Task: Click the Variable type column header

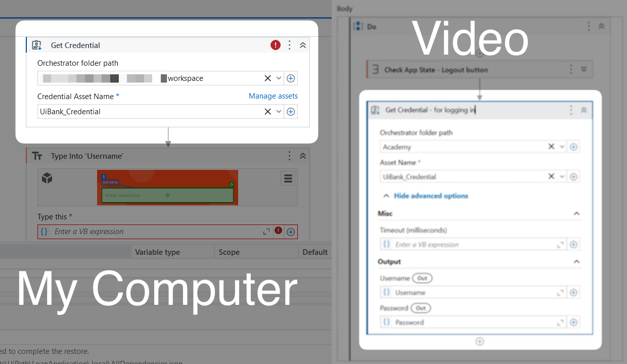Action: pyautogui.click(x=157, y=252)
